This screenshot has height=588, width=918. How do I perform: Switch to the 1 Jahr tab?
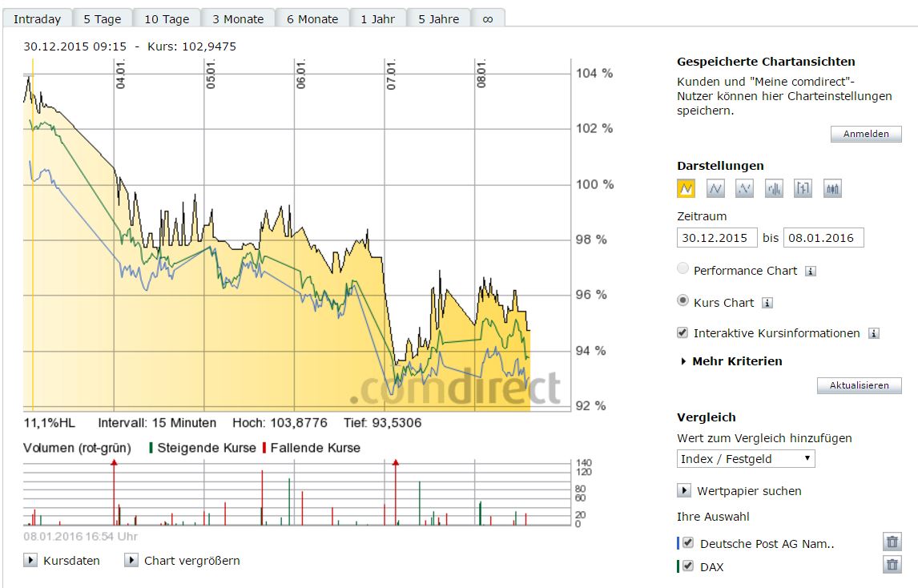tap(377, 18)
